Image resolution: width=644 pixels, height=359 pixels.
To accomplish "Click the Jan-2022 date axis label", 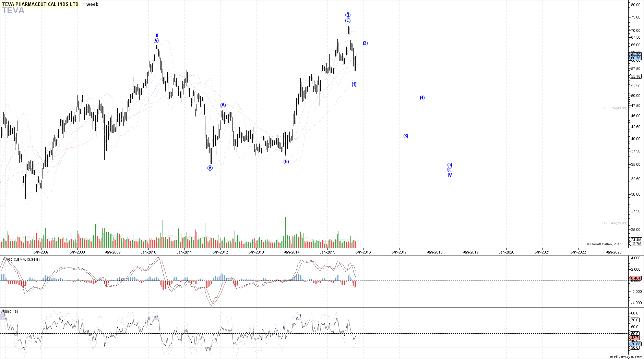I will point(578,252).
